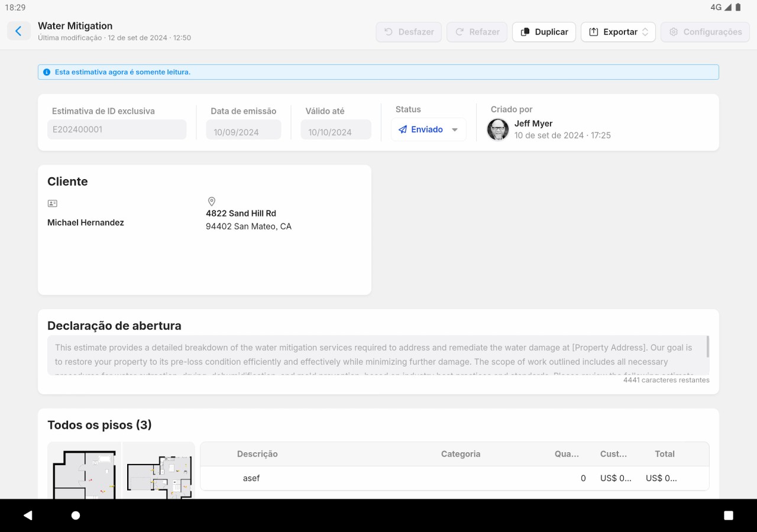The height and width of the screenshot is (532, 757).
Task: Click the estimate ID field E202400001
Action: [117, 129]
